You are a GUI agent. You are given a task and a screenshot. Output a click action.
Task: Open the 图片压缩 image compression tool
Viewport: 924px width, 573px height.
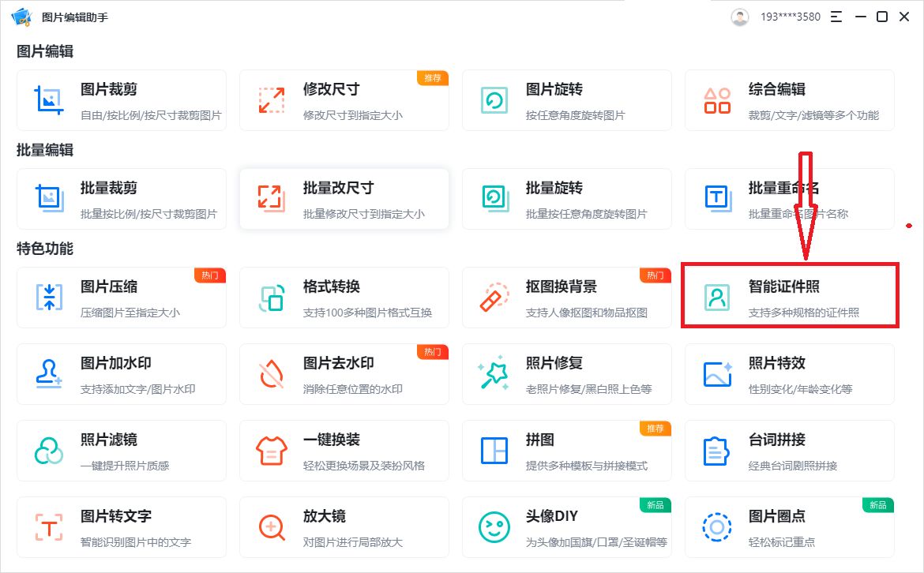click(x=121, y=297)
